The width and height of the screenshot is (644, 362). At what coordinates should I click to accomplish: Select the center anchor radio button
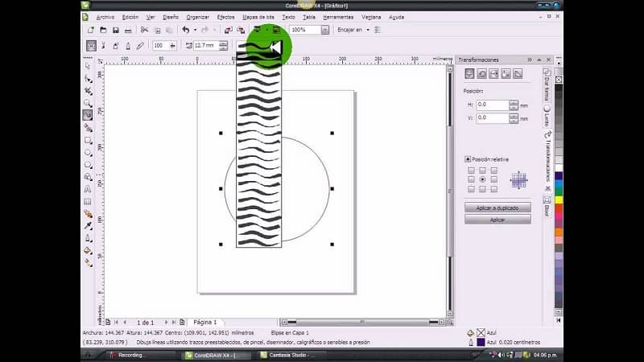[482, 179]
